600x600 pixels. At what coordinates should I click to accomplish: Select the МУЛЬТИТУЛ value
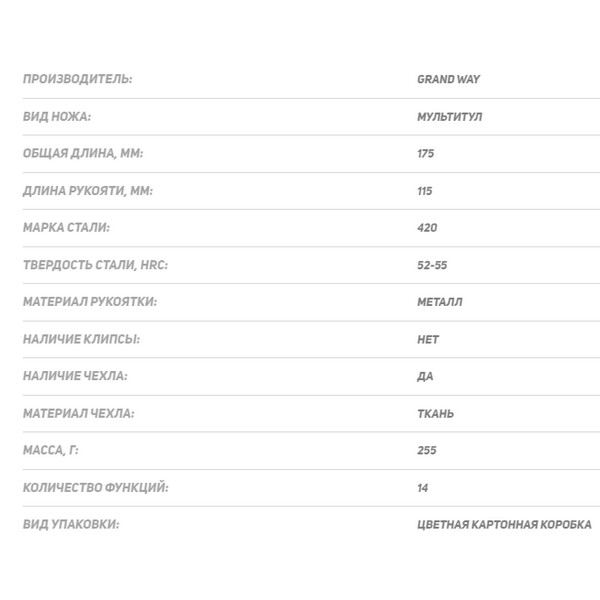[x=450, y=117]
